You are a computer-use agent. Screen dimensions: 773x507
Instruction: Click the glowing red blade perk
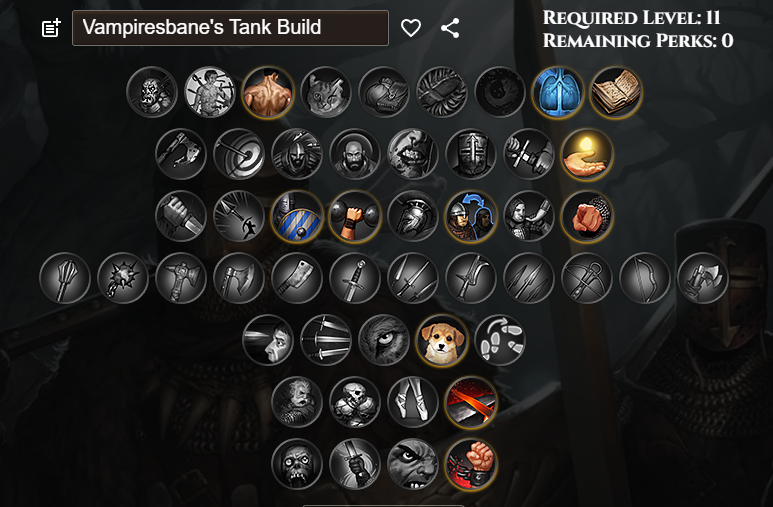[471, 402]
